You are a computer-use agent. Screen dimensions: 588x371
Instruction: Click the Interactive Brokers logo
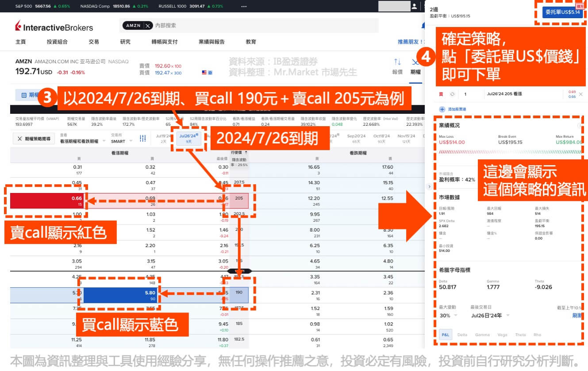coord(54,26)
